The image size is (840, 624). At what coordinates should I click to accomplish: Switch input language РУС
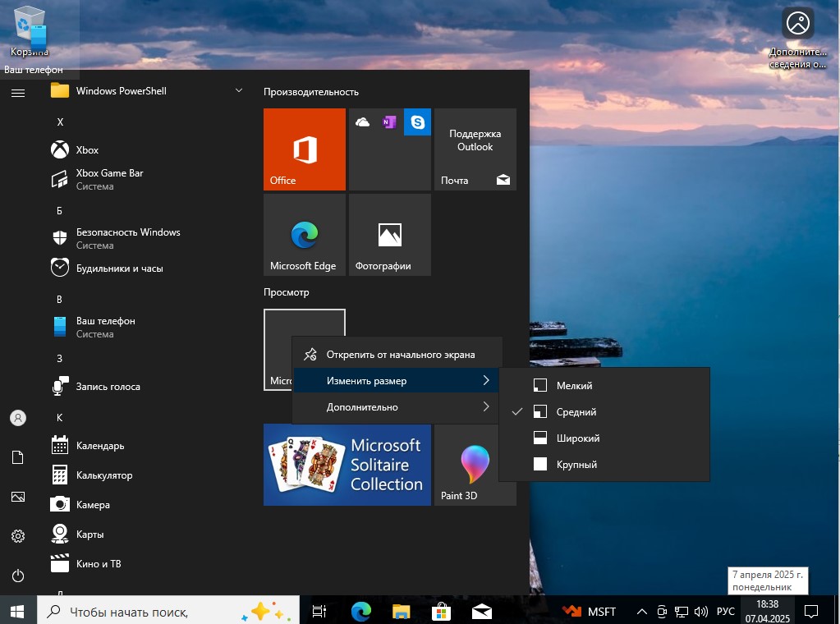click(x=725, y=611)
